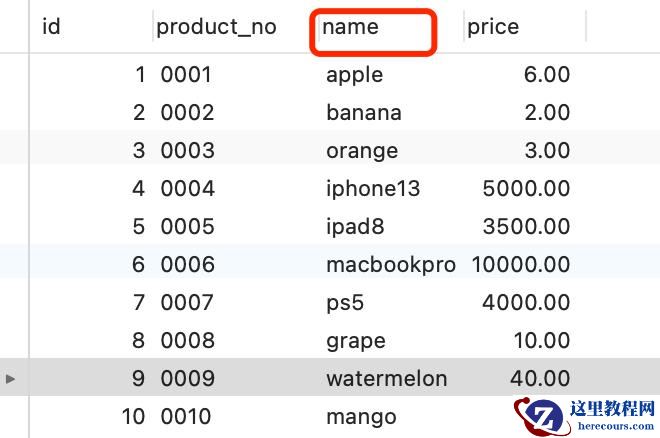Click product_no cell '0006'
660x438 pixels.
tap(187, 265)
